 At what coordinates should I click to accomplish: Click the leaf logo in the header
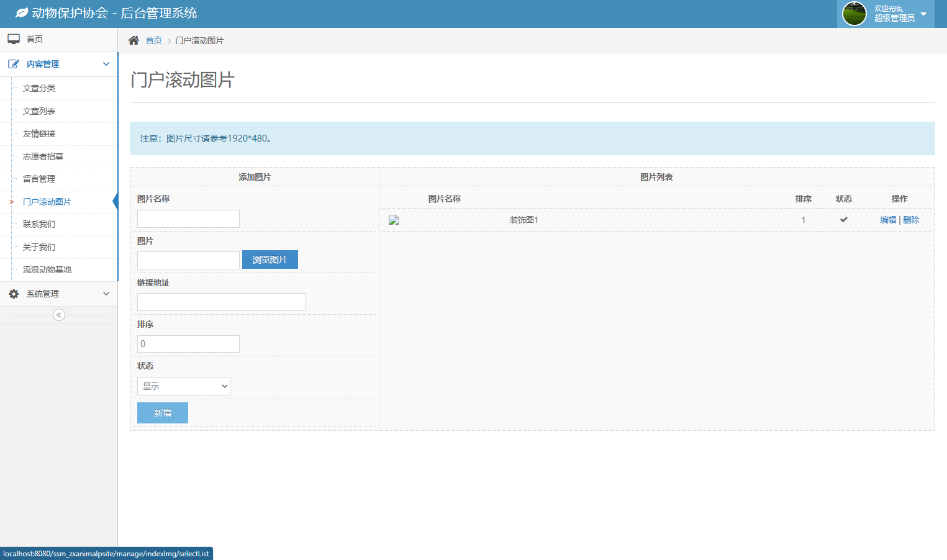22,13
